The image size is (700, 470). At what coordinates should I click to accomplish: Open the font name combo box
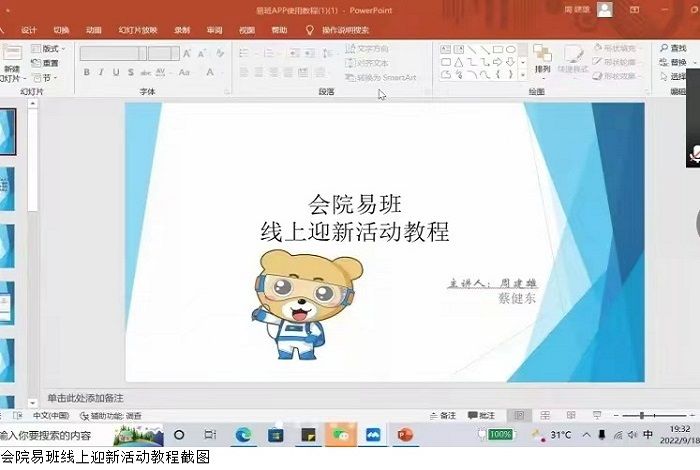[x=113, y=53]
